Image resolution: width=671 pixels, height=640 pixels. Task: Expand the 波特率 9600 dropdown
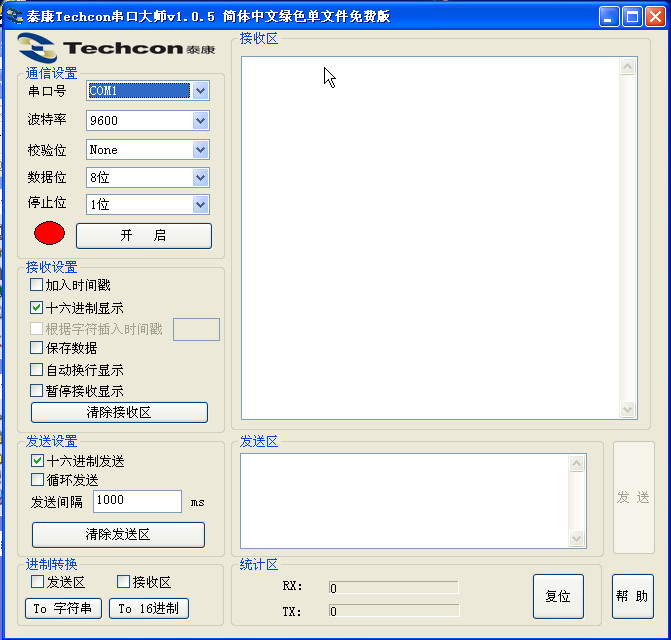click(x=200, y=121)
